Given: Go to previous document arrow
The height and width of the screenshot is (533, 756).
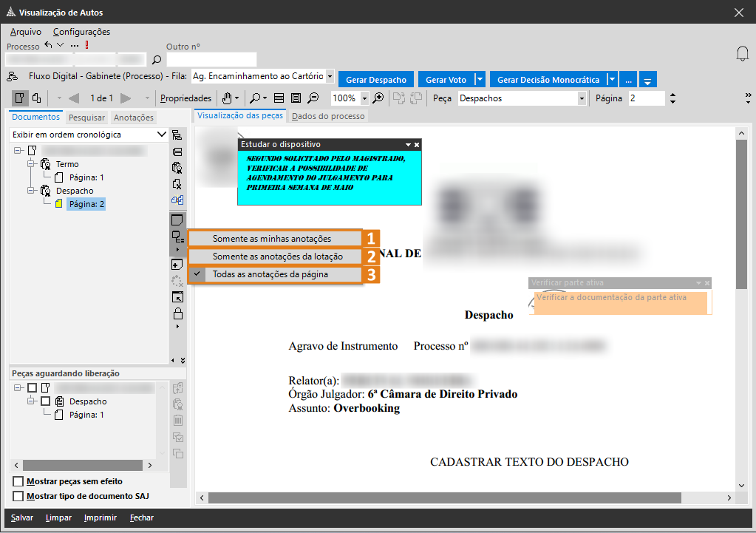Looking at the screenshot, I should [x=74, y=98].
